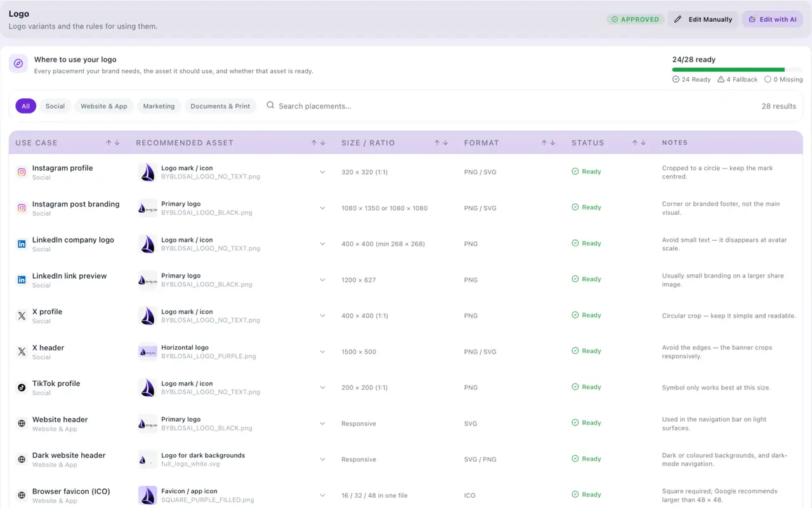Click the Instagram icon beside Instagram post branding

[22, 208]
